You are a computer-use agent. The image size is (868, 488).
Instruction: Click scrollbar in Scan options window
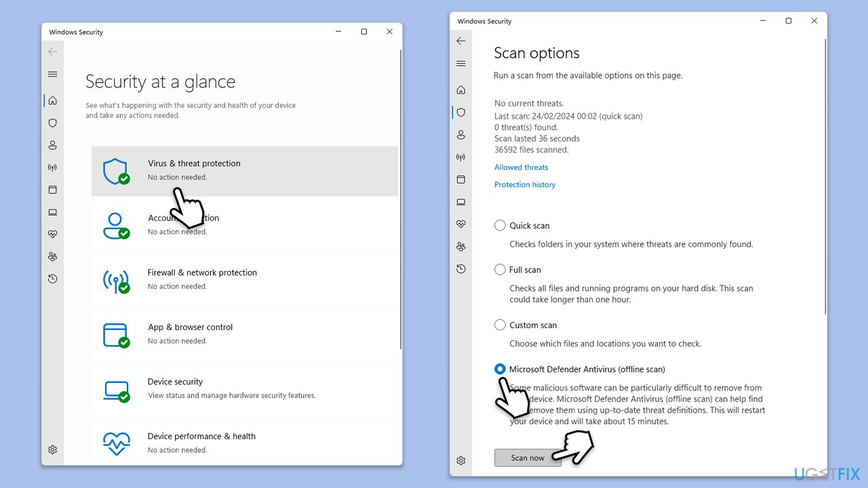point(825,176)
